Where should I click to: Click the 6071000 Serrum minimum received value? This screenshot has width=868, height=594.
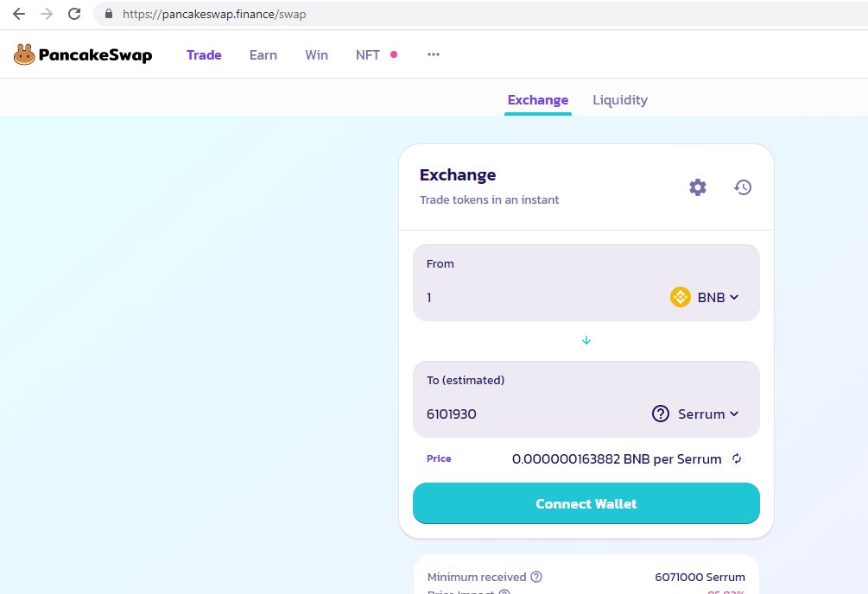(x=700, y=577)
